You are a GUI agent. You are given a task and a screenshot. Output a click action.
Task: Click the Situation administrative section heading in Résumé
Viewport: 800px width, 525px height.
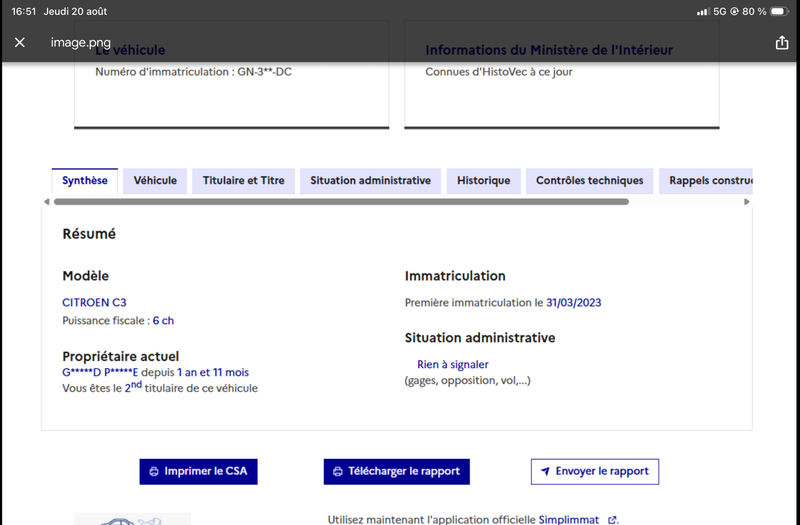(x=480, y=338)
